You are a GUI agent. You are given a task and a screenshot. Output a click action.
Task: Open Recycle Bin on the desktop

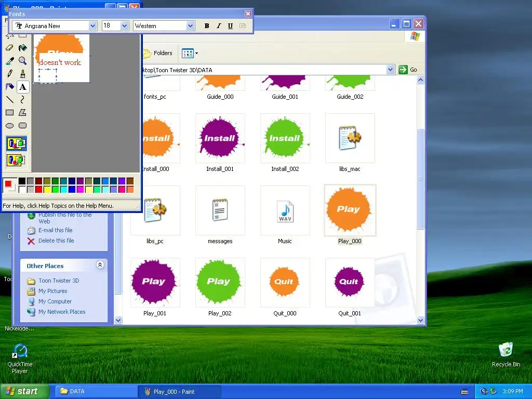click(x=506, y=354)
